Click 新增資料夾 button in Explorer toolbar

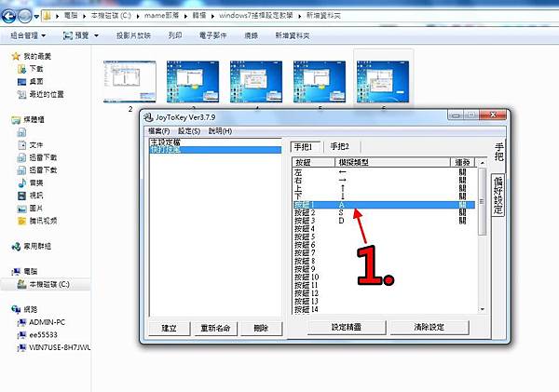coord(293,35)
